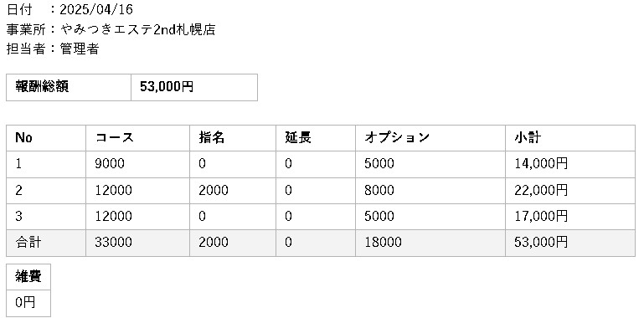Image resolution: width=644 pixels, height=318 pixels.
Task: Click the 小計 column header
Action: [570, 138]
